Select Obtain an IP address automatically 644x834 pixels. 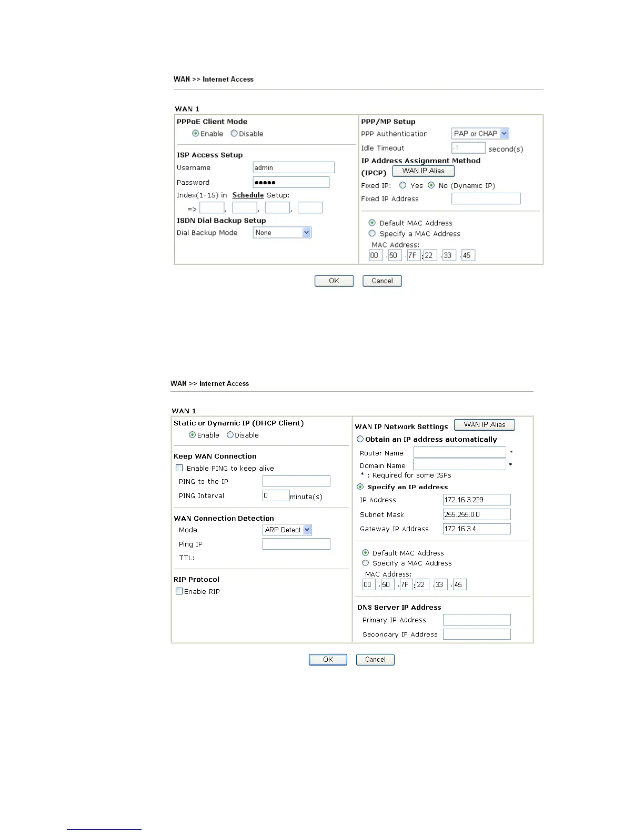click(360, 439)
